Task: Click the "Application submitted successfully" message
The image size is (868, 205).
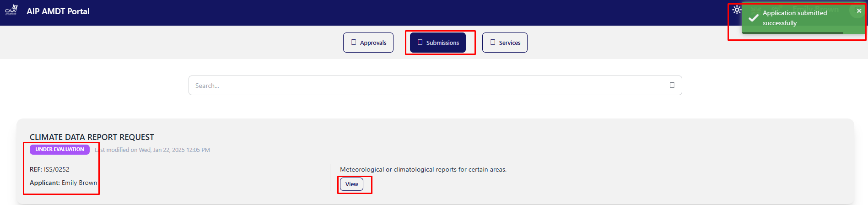Action: (794, 18)
